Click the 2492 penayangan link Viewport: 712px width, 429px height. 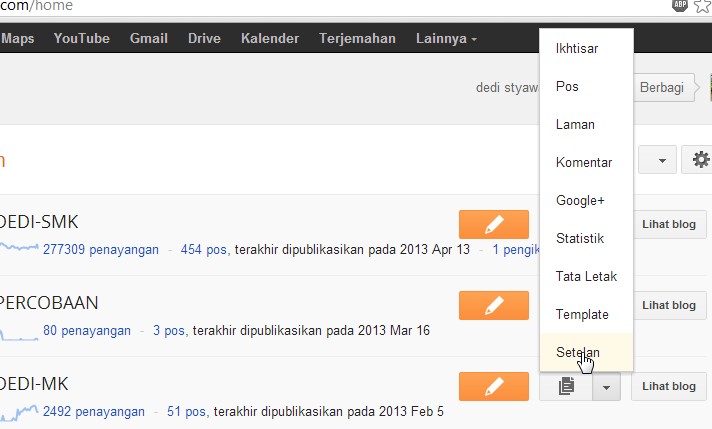pos(94,412)
